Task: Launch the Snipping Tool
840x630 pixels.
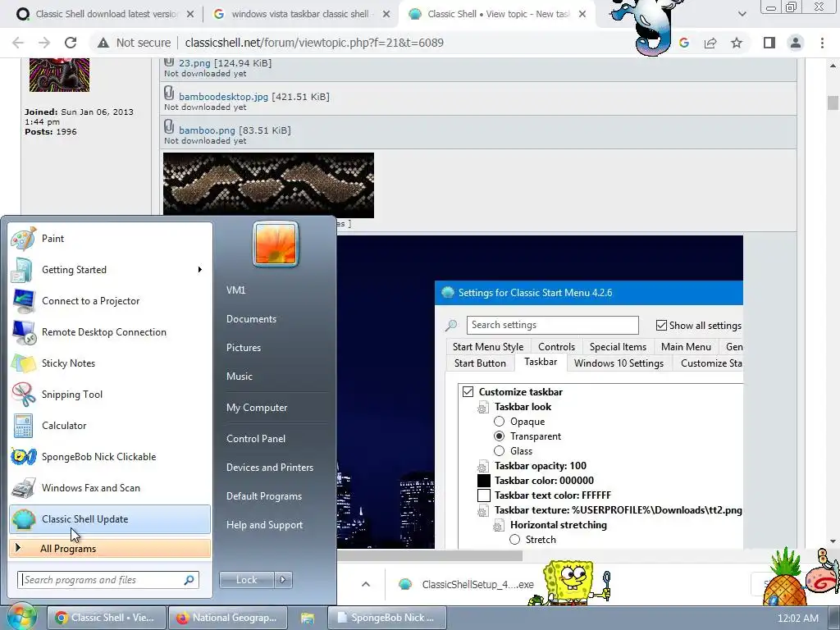Action: (x=110, y=395)
